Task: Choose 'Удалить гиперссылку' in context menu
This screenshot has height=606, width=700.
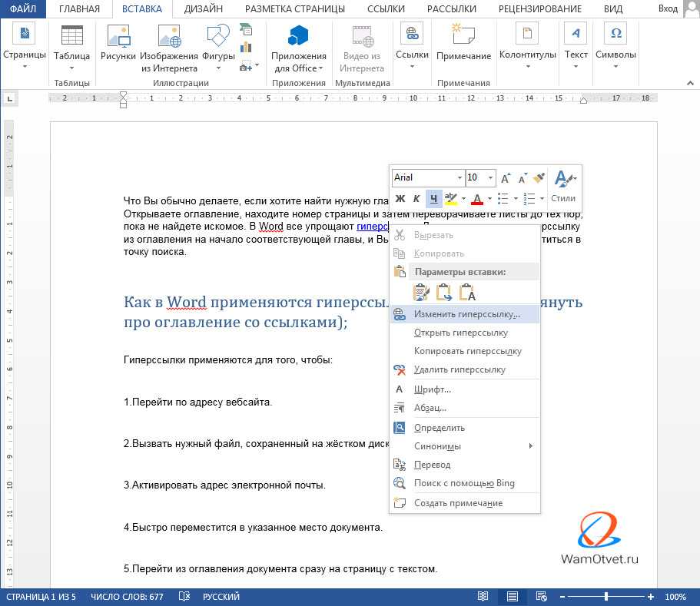Action: coord(465,369)
